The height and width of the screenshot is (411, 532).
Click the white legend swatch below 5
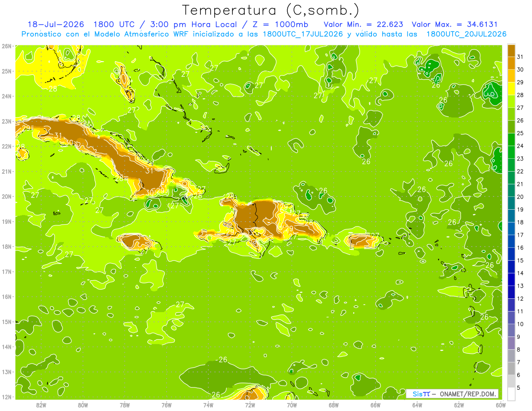[511, 394]
